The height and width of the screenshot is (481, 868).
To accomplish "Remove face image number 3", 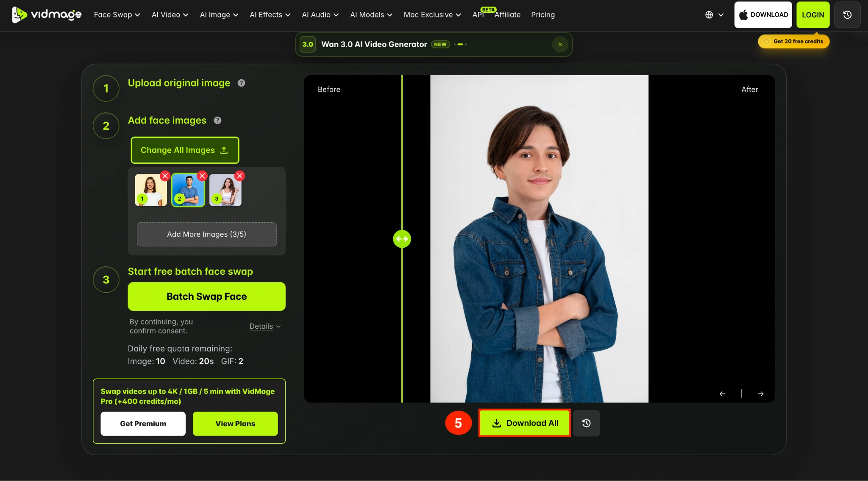I will click(x=239, y=176).
